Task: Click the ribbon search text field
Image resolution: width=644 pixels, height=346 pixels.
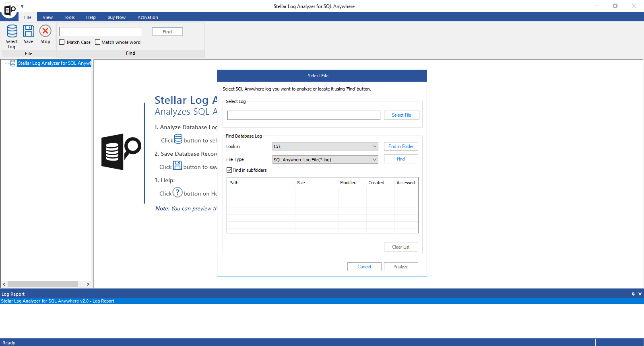Action: 101,31
